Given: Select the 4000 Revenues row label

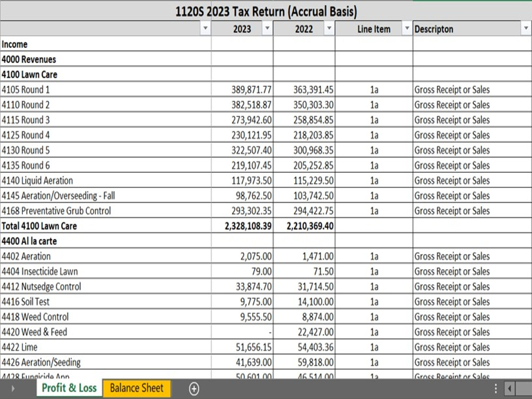Looking at the screenshot, I should pyautogui.click(x=105, y=60).
